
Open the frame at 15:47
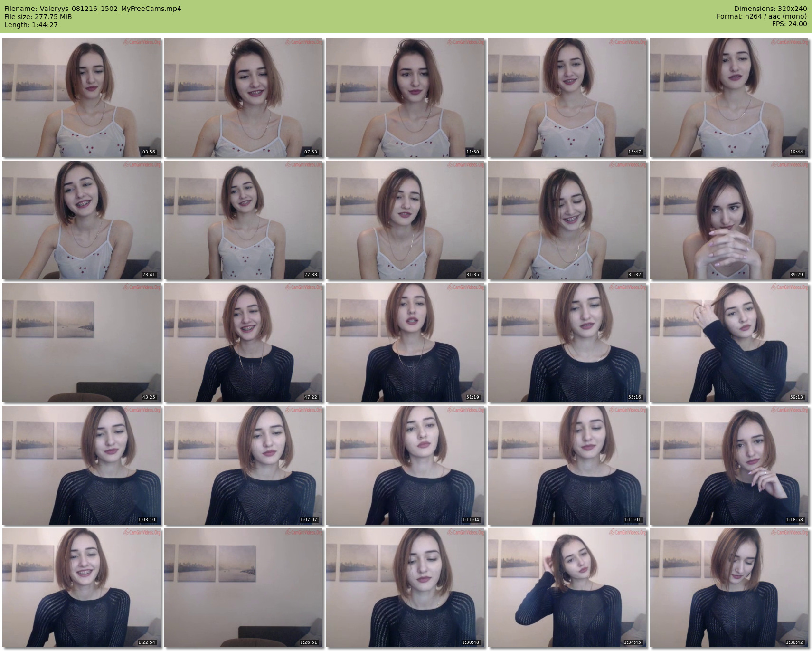567,97
